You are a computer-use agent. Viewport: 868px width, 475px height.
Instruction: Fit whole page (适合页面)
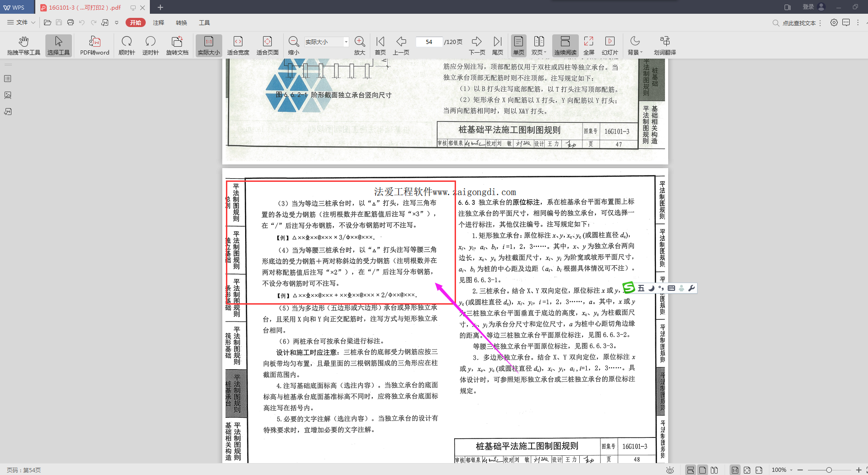pyautogui.click(x=268, y=45)
